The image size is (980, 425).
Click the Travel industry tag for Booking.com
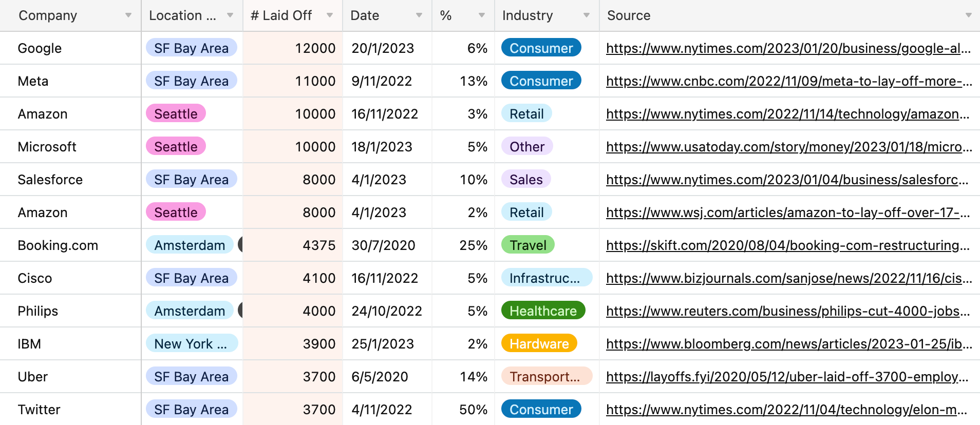click(x=528, y=245)
